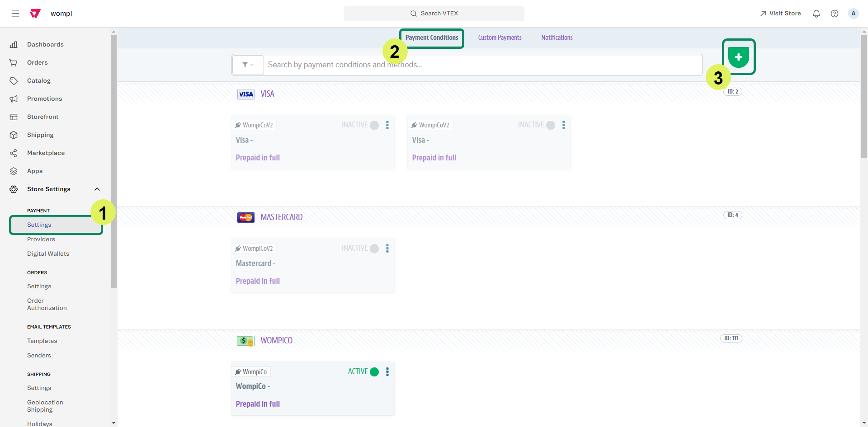Image resolution: width=868 pixels, height=427 pixels.
Task: Open three-dot menu on Mastercard WompiCoV2 card
Action: tap(387, 249)
